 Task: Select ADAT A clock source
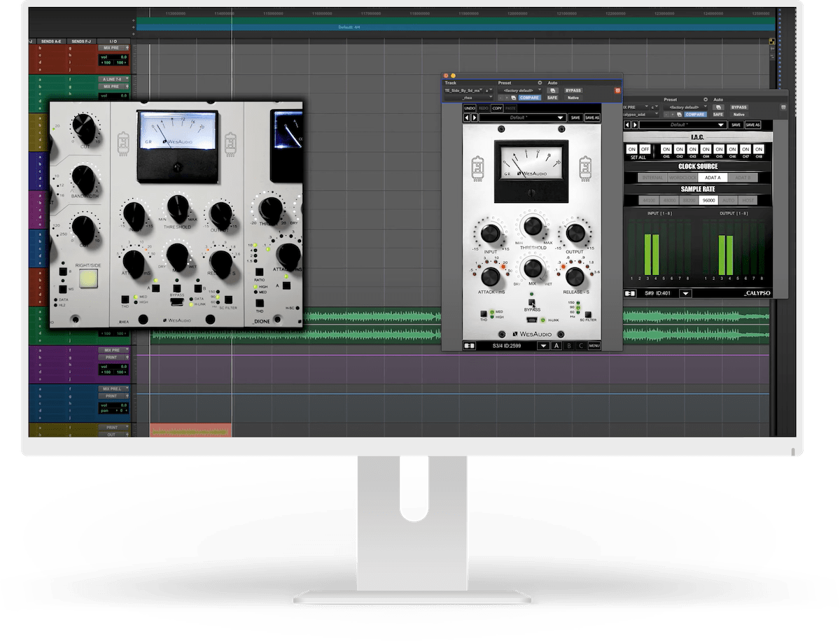[x=713, y=178]
